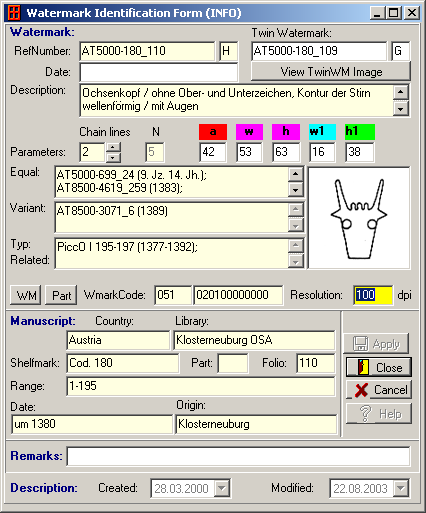Click the Chain lines value field
426x513 pixels.
[x=92, y=152]
